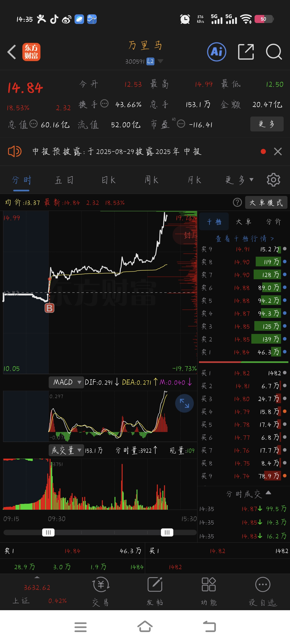Tap info icon beside 换手
This screenshot has width=290, height=644.
(x=104, y=103)
